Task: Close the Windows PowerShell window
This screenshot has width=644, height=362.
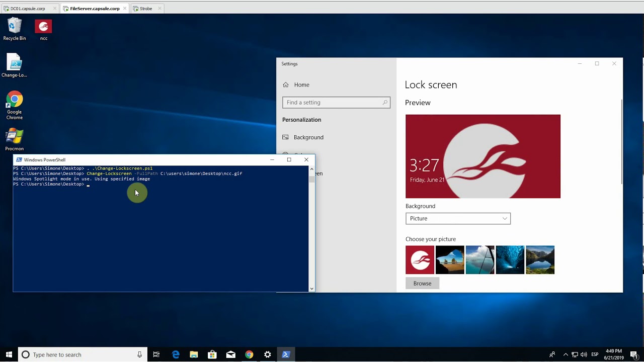Action: pos(306,160)
